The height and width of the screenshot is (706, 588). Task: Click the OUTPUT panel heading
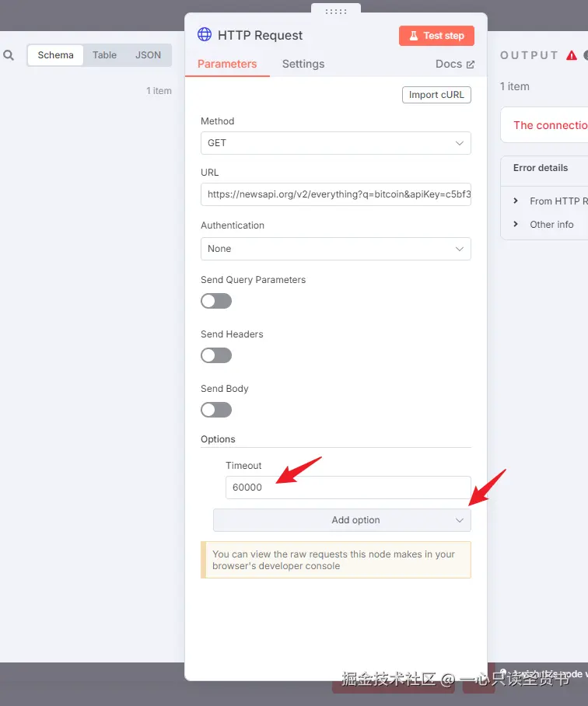coord(529,55)
